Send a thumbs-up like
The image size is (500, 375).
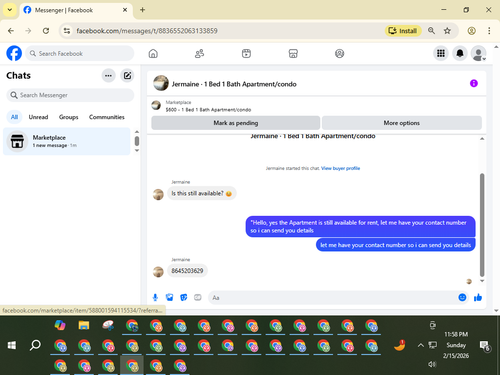tap(478, 297)
